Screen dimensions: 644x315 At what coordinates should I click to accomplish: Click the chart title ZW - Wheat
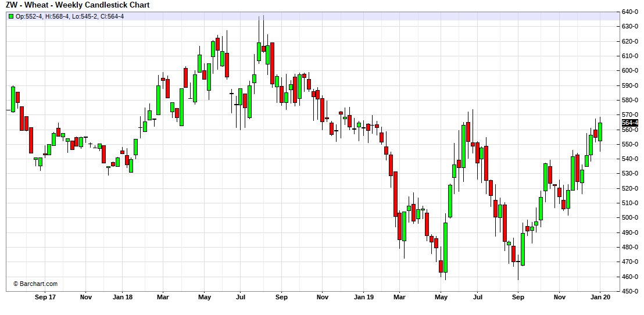78,5
